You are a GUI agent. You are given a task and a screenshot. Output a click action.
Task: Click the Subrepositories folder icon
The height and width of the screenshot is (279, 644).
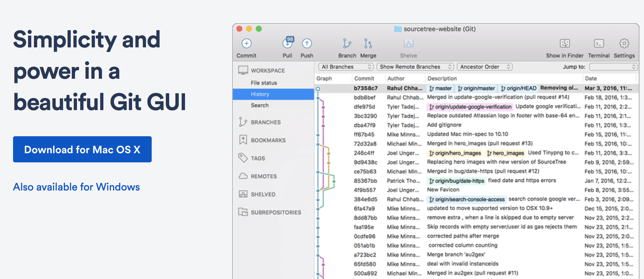point(243,212)
